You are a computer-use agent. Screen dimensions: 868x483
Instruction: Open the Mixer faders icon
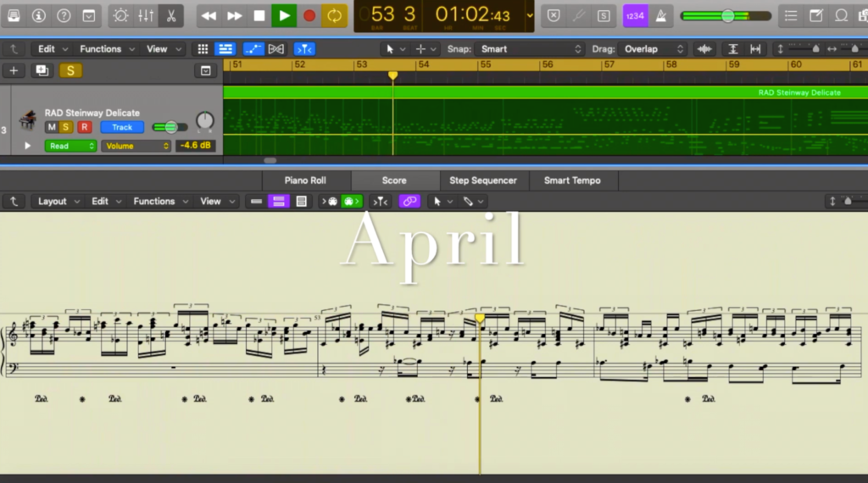(x=146, y=15)
